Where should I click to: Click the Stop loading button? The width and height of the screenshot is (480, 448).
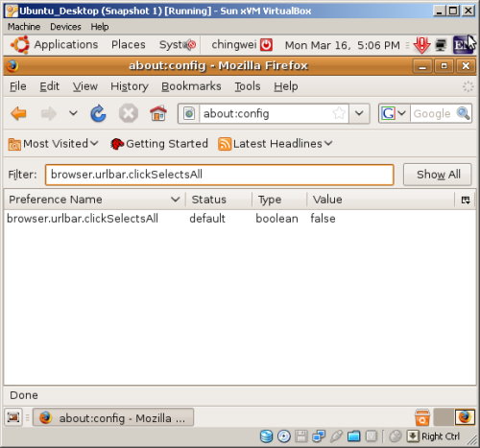(x=129, y=113)
